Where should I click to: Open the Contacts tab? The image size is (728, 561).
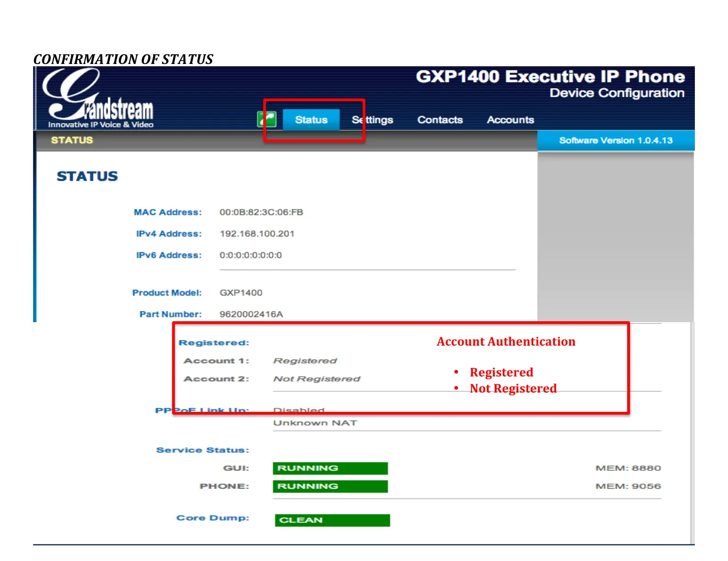pos(440,120)
